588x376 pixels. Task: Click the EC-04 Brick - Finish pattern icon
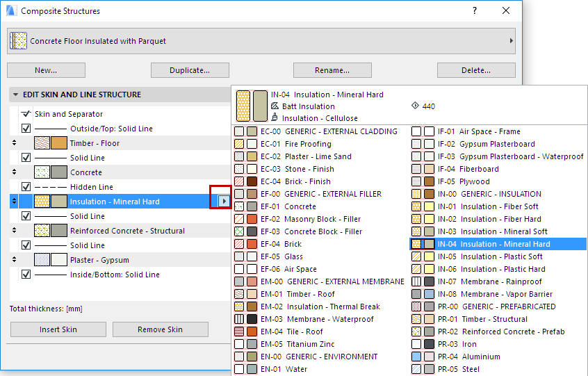pos(239,181)
